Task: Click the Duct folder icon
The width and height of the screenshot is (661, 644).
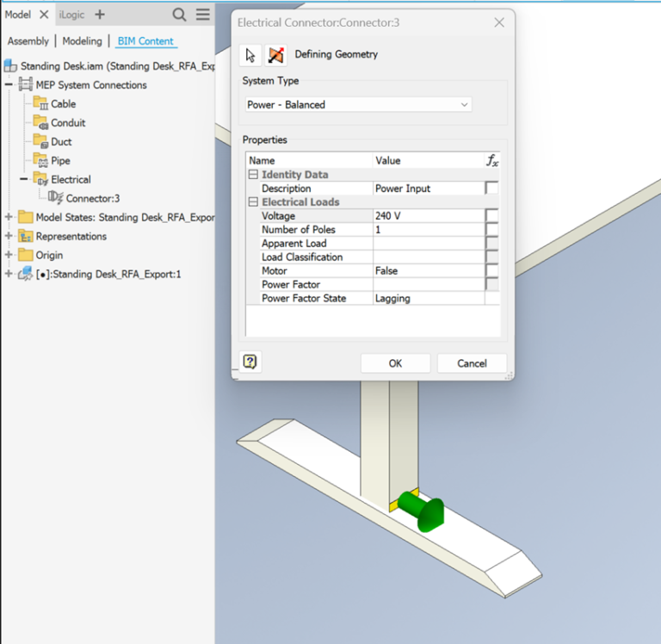Action: (x=41, y=141)
